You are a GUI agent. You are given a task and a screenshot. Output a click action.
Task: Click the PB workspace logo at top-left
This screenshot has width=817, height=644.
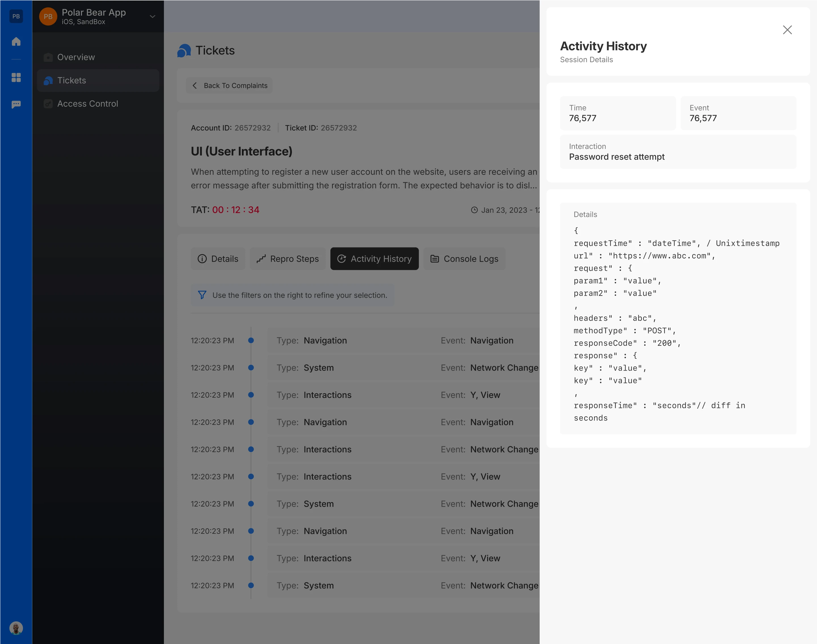click(x=16, y=16)
